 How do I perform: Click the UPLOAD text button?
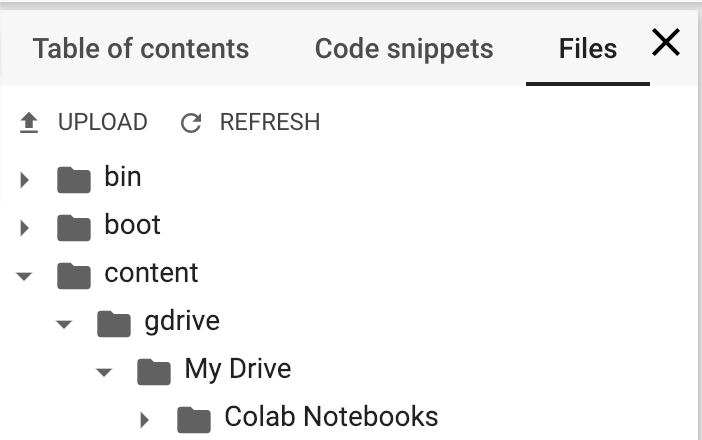pyautogui.click(x=103, y=122)
